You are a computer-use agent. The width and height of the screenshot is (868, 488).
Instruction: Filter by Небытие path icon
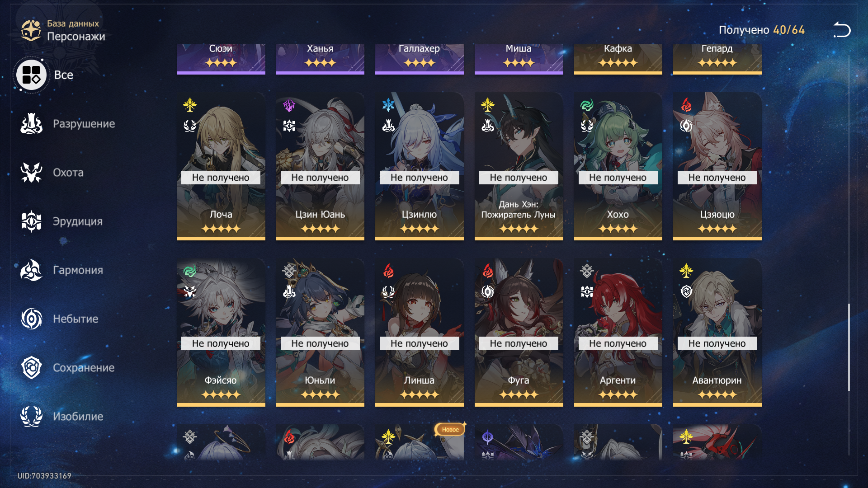31,319
